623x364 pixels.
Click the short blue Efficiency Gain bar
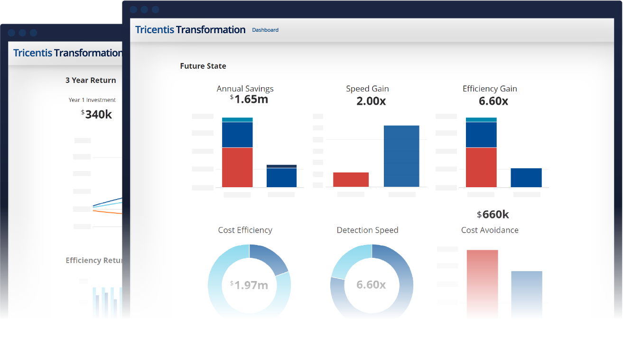tap(526, 178)
